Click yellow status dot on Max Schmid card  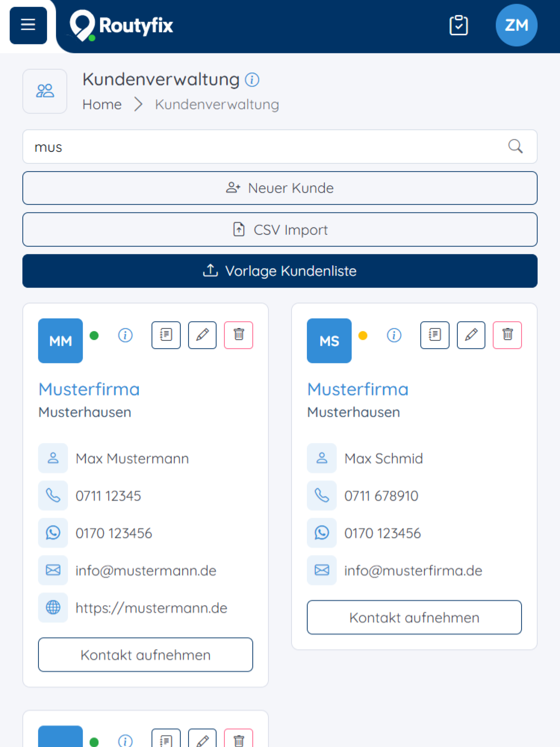(x=363, y=335)
